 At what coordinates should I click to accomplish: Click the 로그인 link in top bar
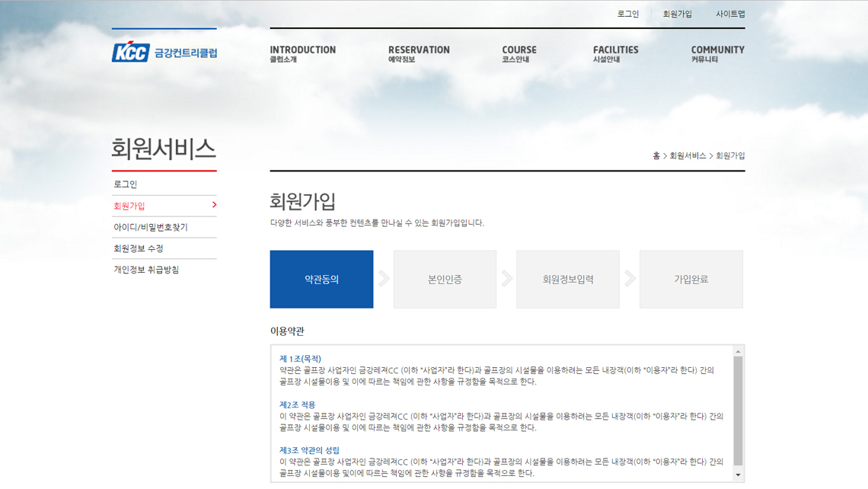tap(628, 14)
